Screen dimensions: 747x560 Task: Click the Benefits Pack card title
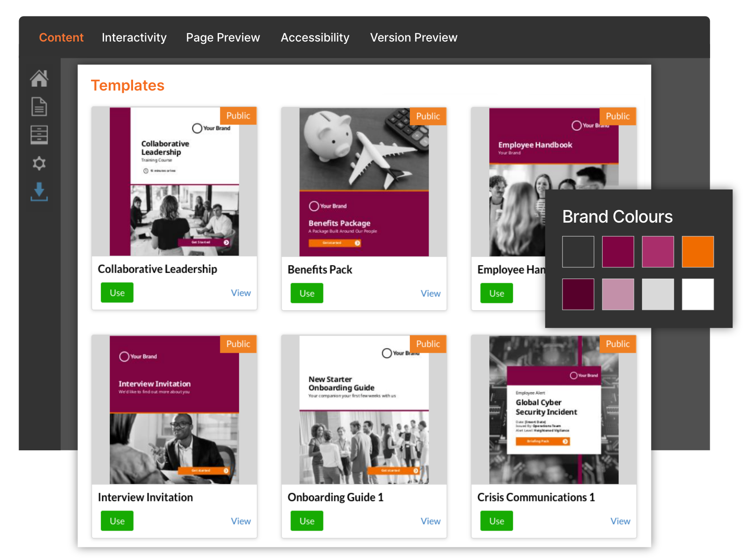[320, 270]
